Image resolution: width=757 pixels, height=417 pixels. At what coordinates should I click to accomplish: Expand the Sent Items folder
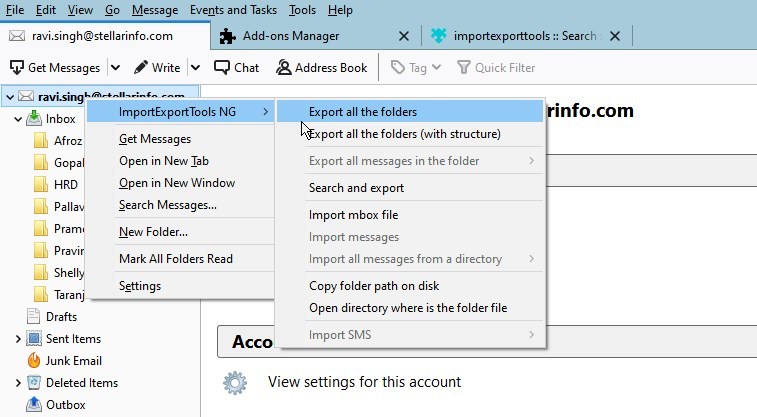pyautogui.click(x=18, y=339)
